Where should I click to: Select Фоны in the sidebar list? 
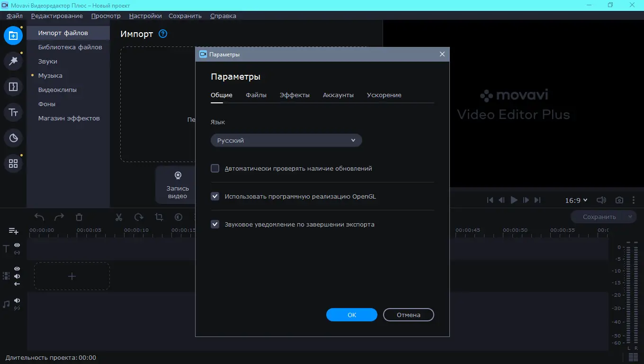[x=47, y=104]
